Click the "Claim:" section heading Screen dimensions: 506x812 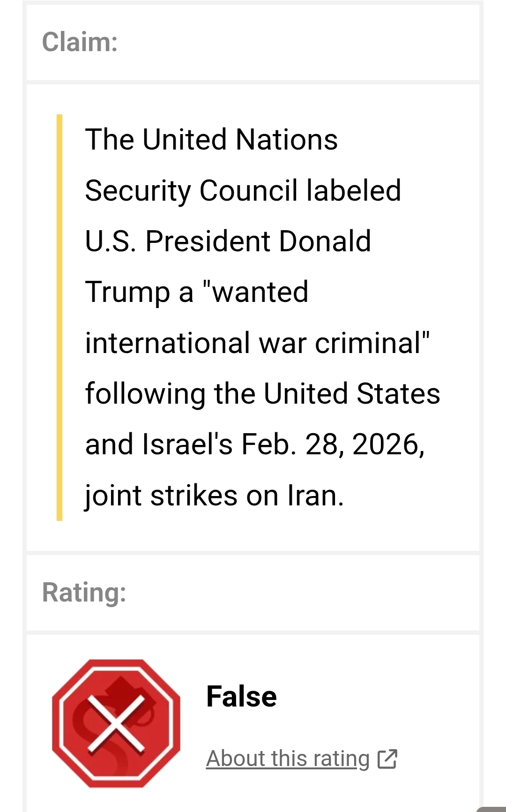pos(80,42)
